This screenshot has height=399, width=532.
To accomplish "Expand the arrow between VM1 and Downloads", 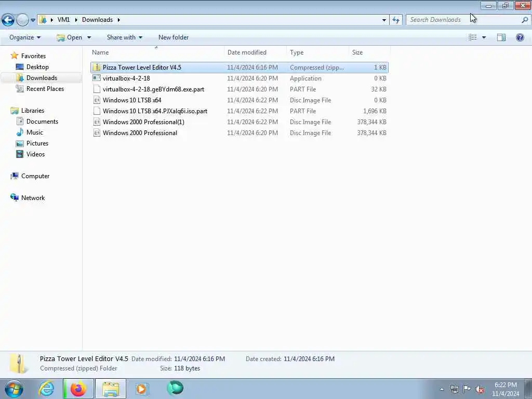I will 76,20.
